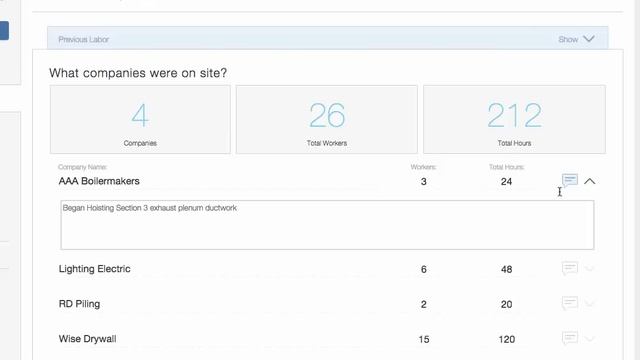The width and height of the screenshot is (640, 360).
Task: Collapse the AAA Boilermakers row chevron
Action: 589,181
